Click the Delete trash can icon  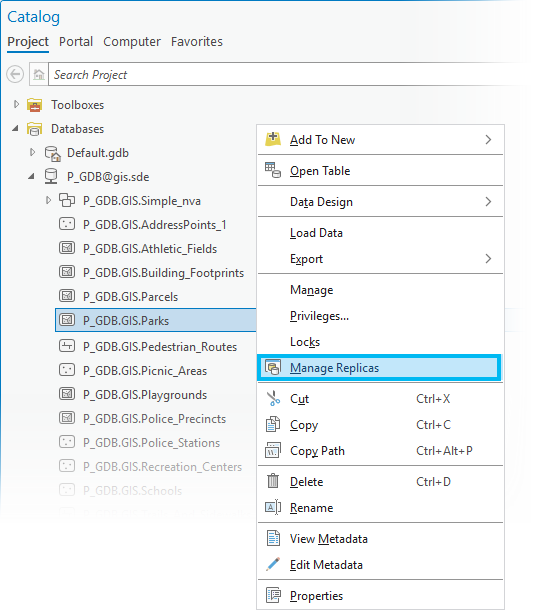[273, 481]
